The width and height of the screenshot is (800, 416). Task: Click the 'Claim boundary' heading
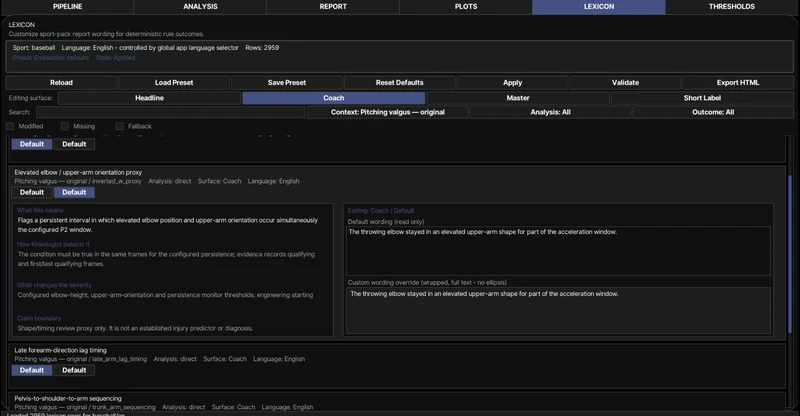coord(39,318)
